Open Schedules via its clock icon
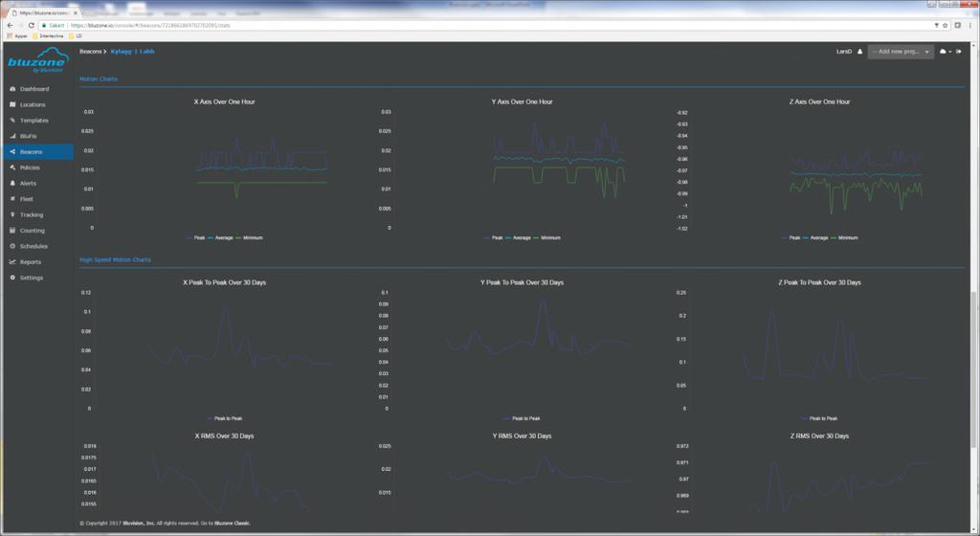This screenshot has width=980, height=536. [x=12, y=246]
